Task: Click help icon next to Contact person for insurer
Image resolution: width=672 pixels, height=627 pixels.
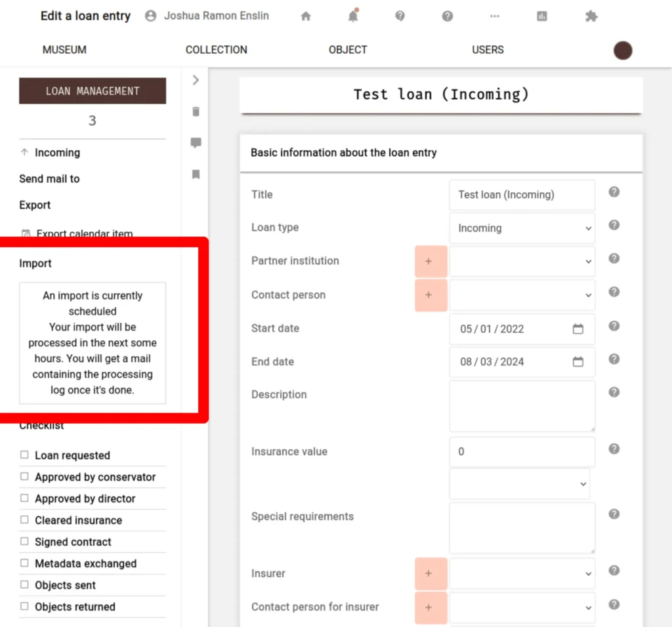Action: click(x=614, y=604)
